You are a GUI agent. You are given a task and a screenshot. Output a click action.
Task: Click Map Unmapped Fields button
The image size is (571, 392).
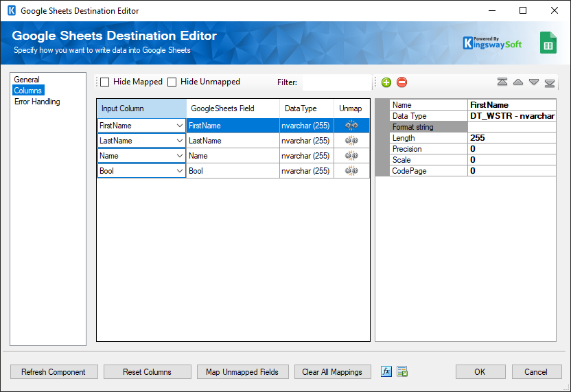(242, 372)
